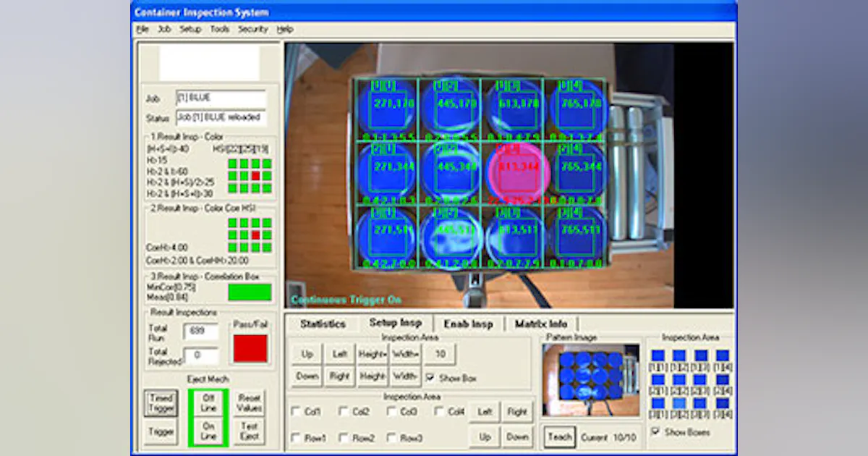Enable the Row1 checkbox
The image size is (868, 456).
(x=296, y=438)
